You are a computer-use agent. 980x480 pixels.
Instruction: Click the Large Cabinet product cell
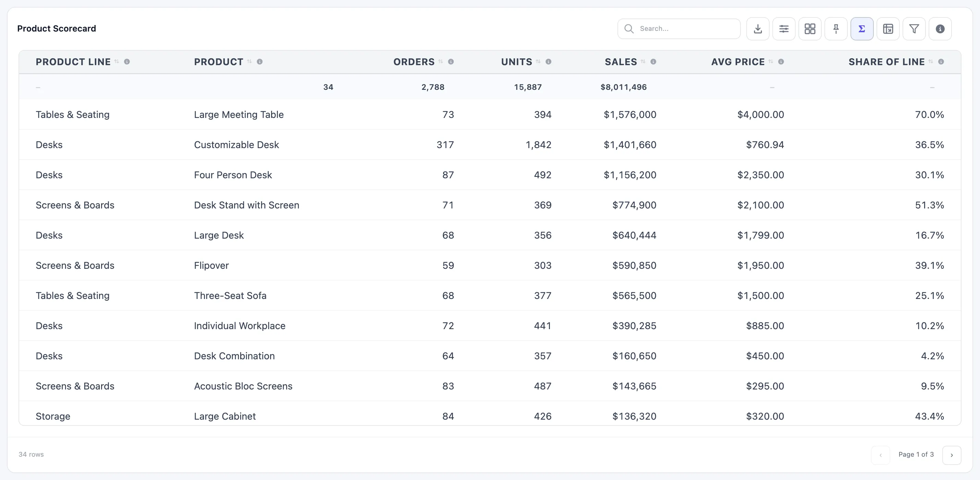pos(225,417)
